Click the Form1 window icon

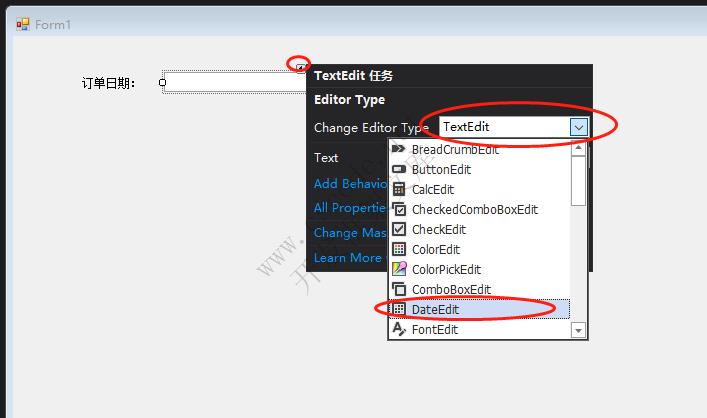22,24
